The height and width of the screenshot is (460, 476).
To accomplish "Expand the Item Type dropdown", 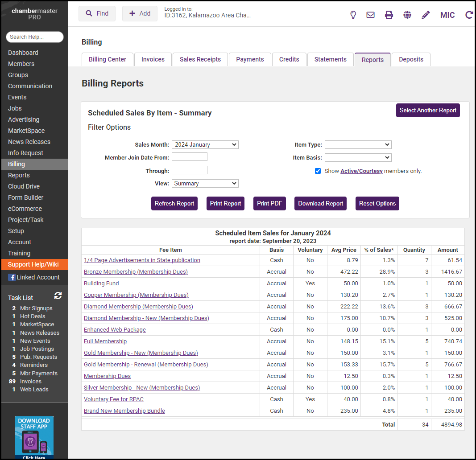I will tap(358, 144).
